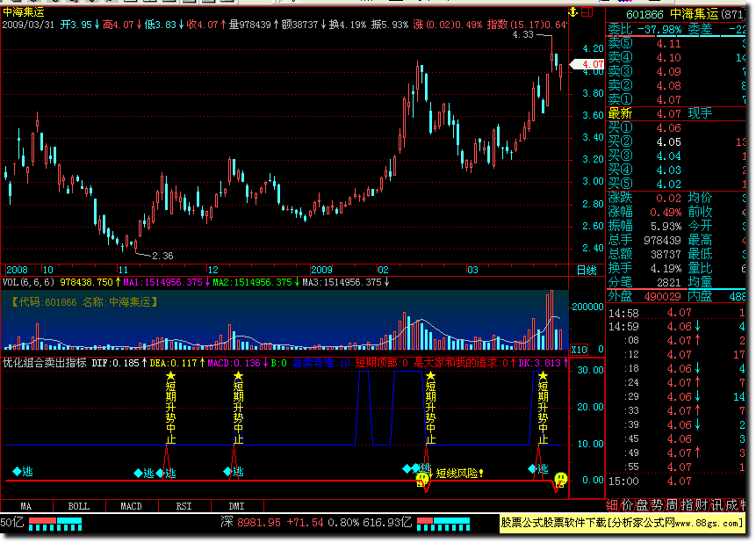Image resolution: width=756 pixels, height=543 pixels.
Task: Select the 14:58 tick trade row
Action: point(676,313)
